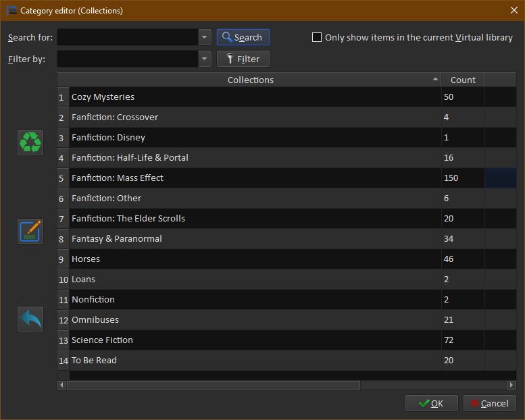Select Fanfiction: Disney row

255,138
